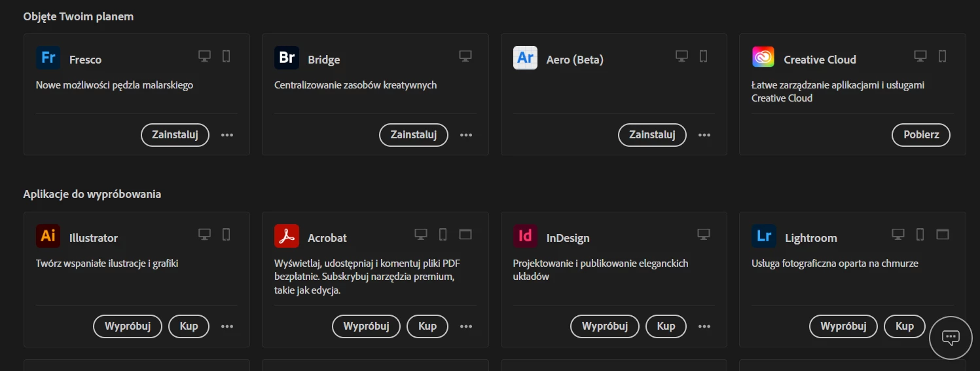Buy Acrobat with Kup button
980x371 pixels.
(x=427, y=326)
